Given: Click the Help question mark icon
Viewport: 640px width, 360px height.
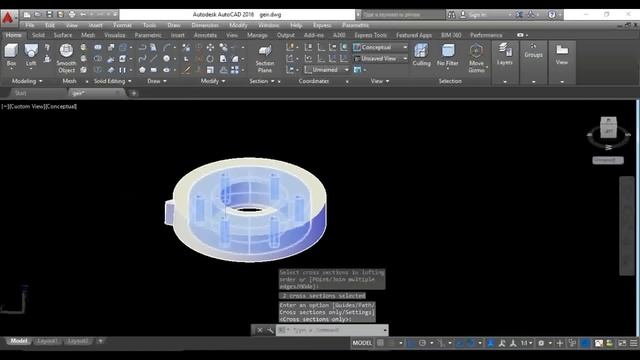Looking at the screenshot, I should pos(552,15).
